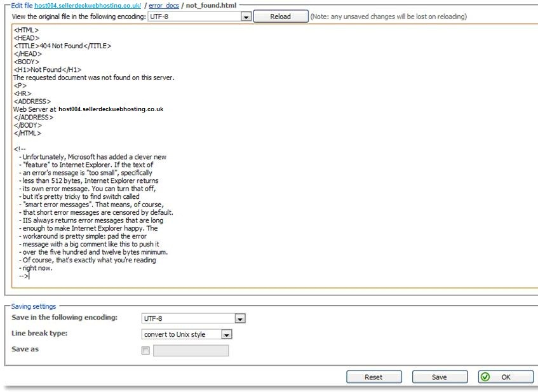Place cursor on the TITLE 404 Not Found line
538x392 pixels.
(62, 46)
